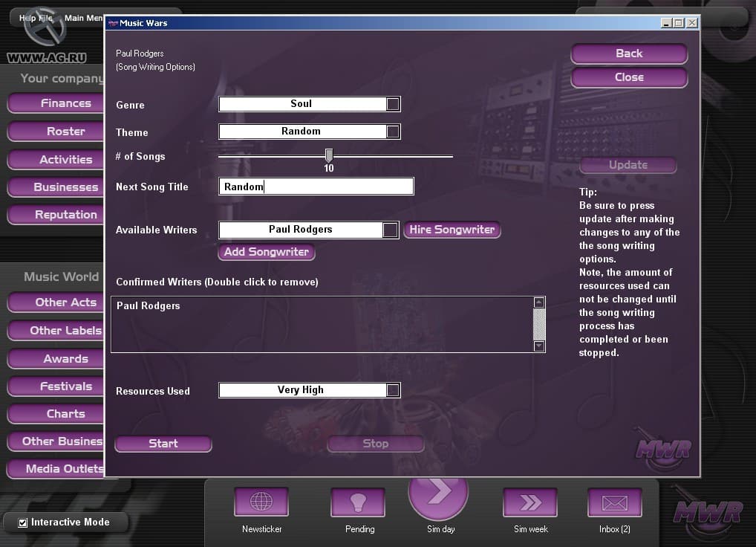Open Other Labels in Music World
This screenshot has height=547, width=756.
pyautogui.click(x=57, y=331)
